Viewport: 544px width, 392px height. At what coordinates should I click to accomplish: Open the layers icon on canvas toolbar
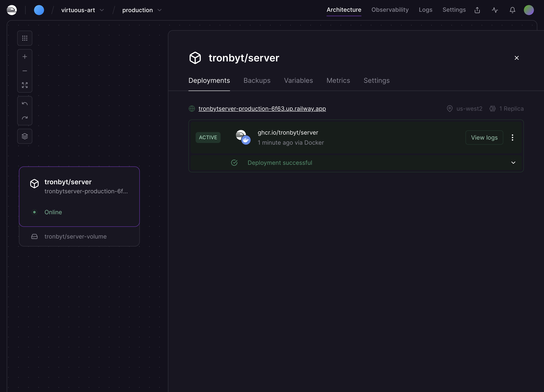click(x=25, y=136)
